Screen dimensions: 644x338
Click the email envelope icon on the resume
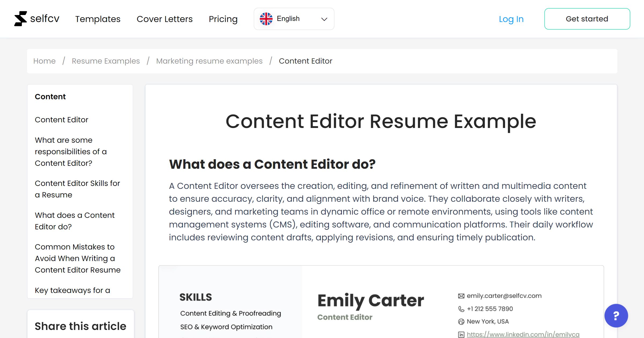(x=461, y=296)
